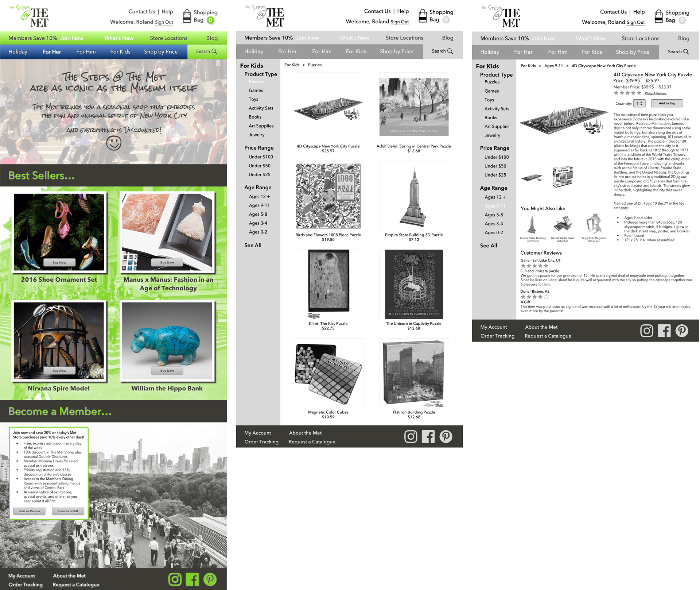
Task: Open Blog on the product detail page
Action: click(684, 38)
